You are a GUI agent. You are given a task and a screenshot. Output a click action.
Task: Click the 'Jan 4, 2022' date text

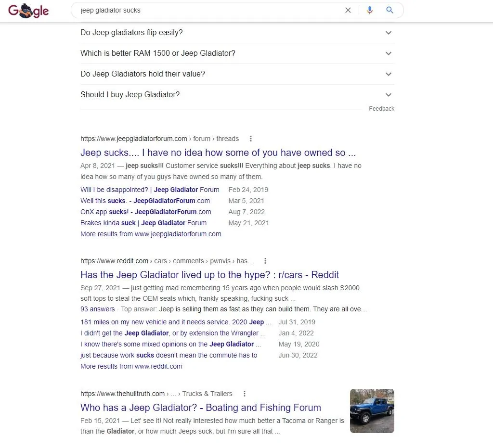point(296,333)
